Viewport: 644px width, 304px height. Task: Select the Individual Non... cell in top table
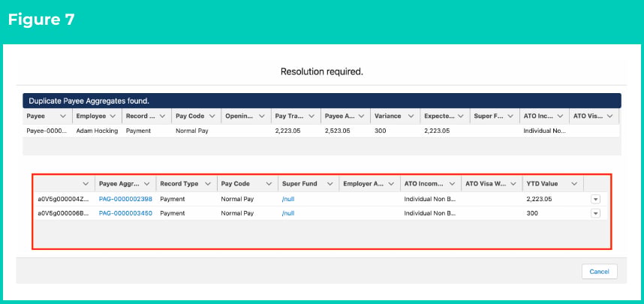544,131
